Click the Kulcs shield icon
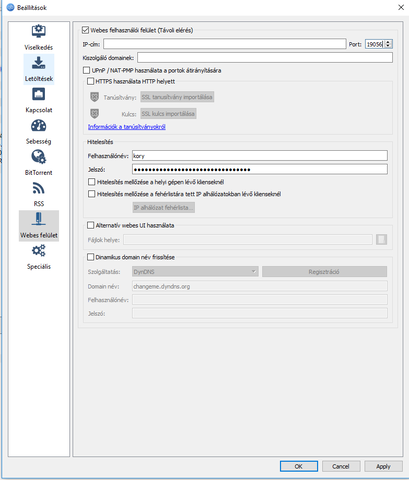The width and height of the screenshot is (409, 480). (x=94, y=113)
